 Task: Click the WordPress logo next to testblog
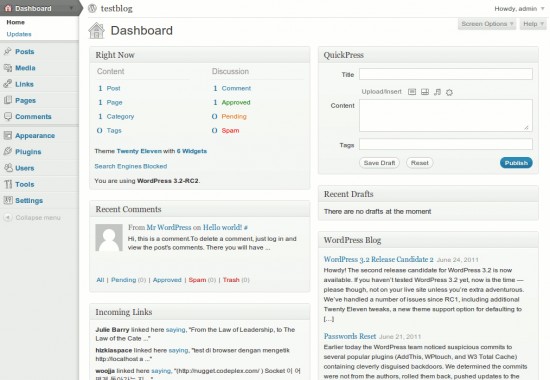(92, 8)
